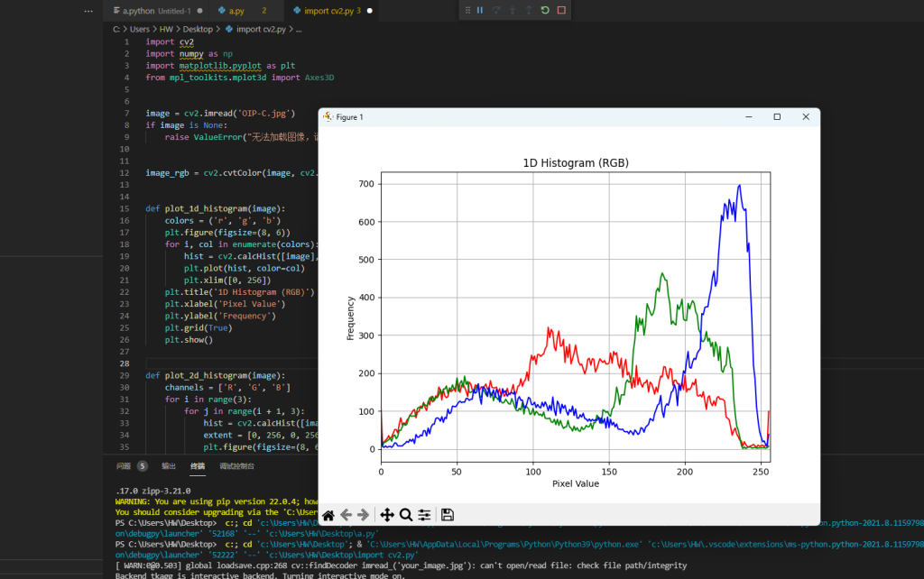Click the unsaved dot on import cv2.py tab

(369, 11)
